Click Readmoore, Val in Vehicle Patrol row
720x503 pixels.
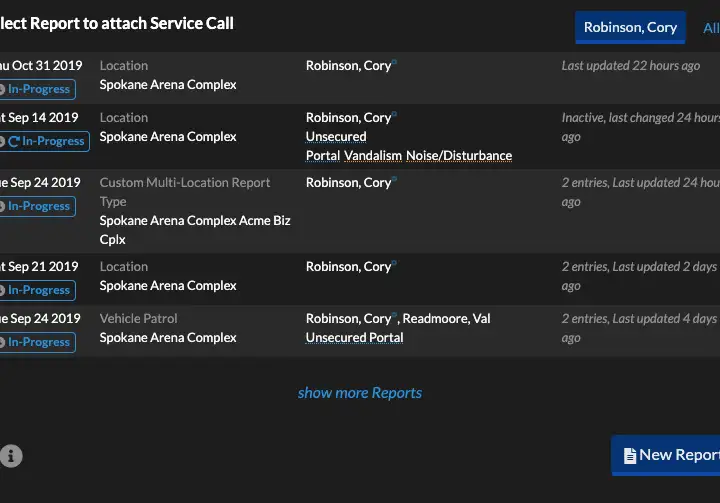click(x=446, y=318)
